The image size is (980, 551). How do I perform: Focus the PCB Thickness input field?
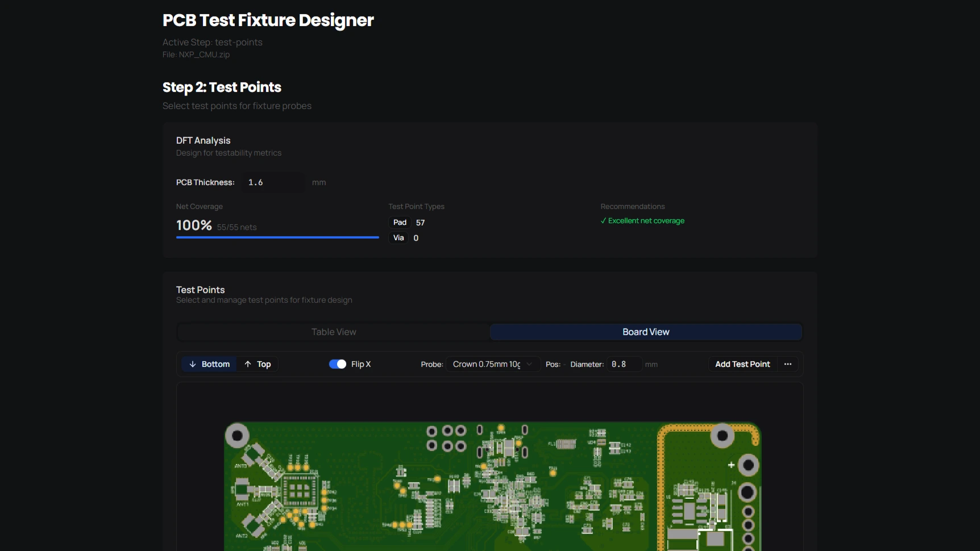(273, 182)
